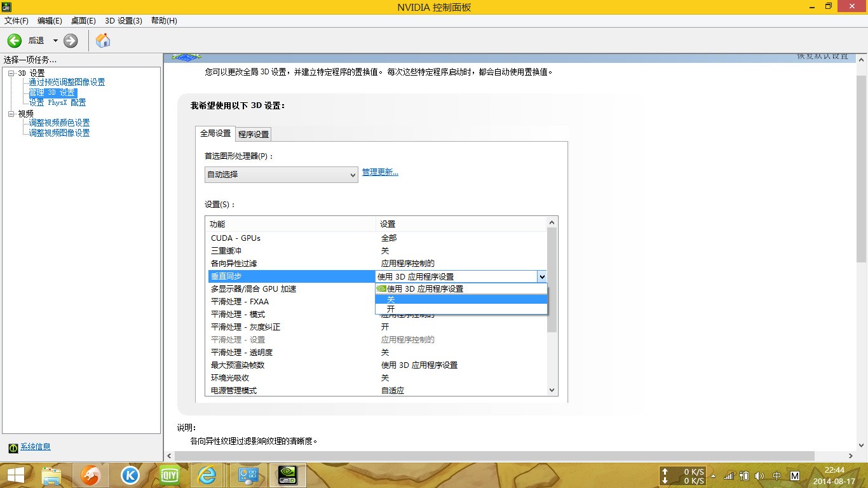Screen dimensions: 868x488
Task: Click the gray Forward arrow icon
Action: [x=71, y=41]
